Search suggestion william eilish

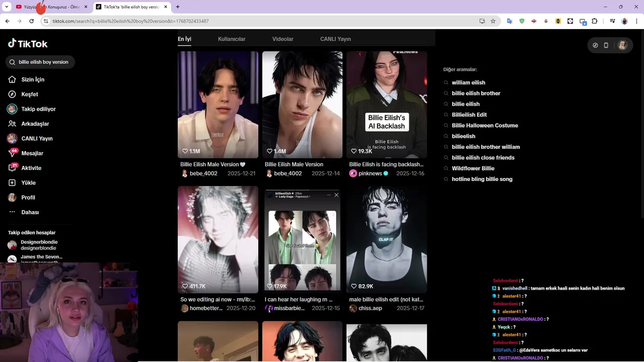pos(468,82)
